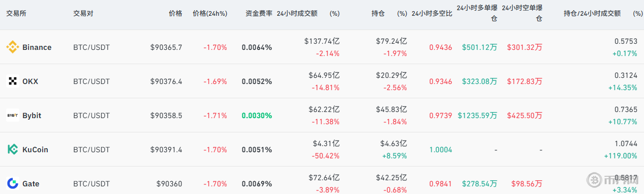Click Gate price $90360

pos(170,184)
